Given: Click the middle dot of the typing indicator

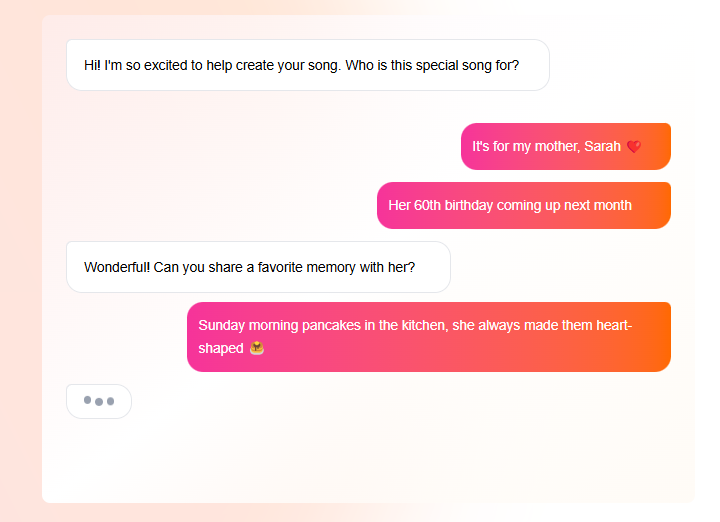Looking at the screenshot, I should pos(99,402).
